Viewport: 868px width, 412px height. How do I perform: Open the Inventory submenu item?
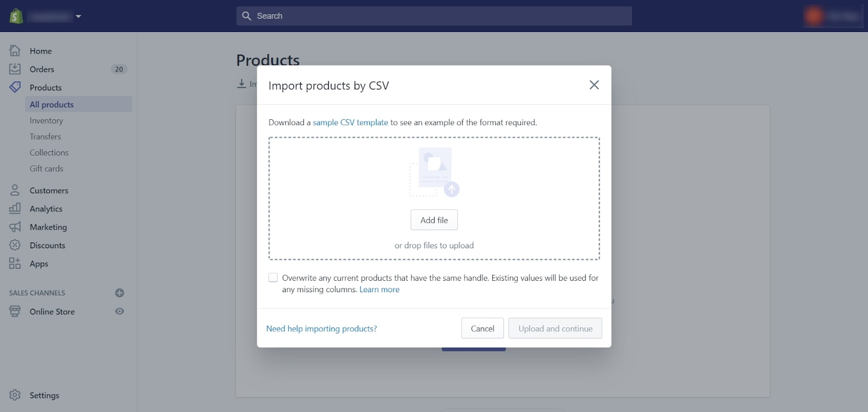click(47, 121)
